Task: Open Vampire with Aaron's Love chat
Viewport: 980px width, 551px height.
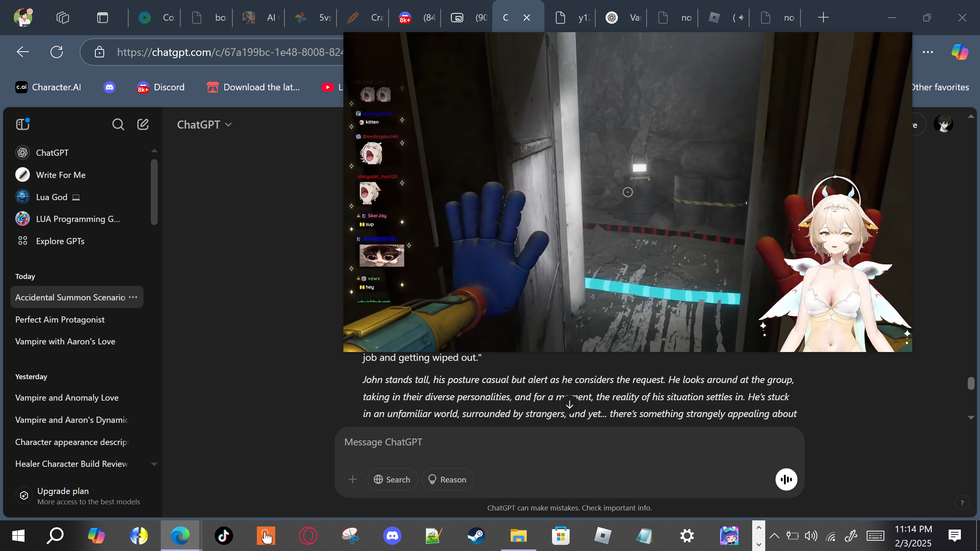Action: click(x=77, y=341)
